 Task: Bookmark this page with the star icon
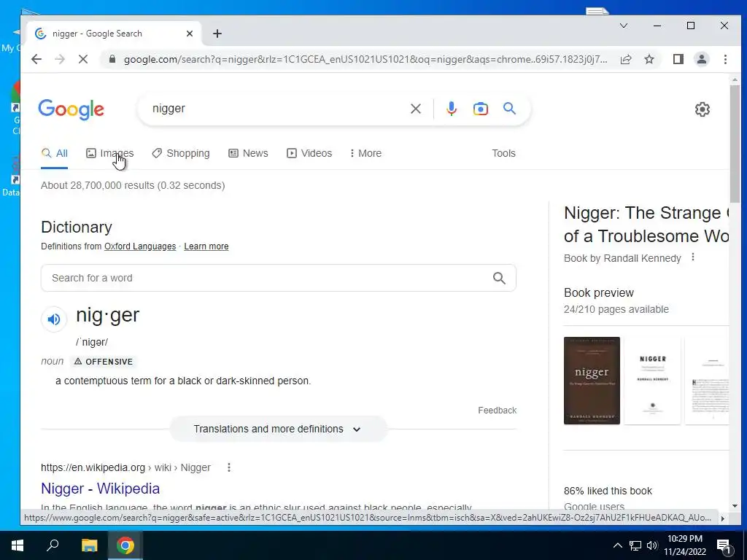(x=649, y=59)
